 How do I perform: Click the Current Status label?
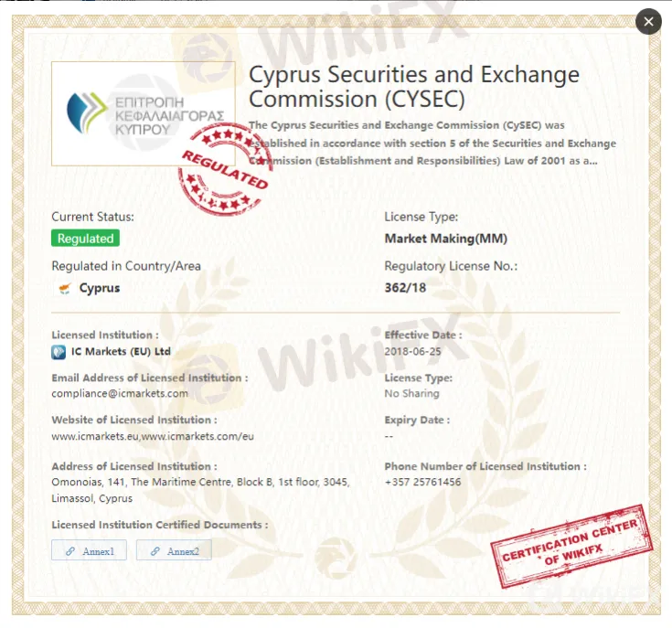coord(92,217)
